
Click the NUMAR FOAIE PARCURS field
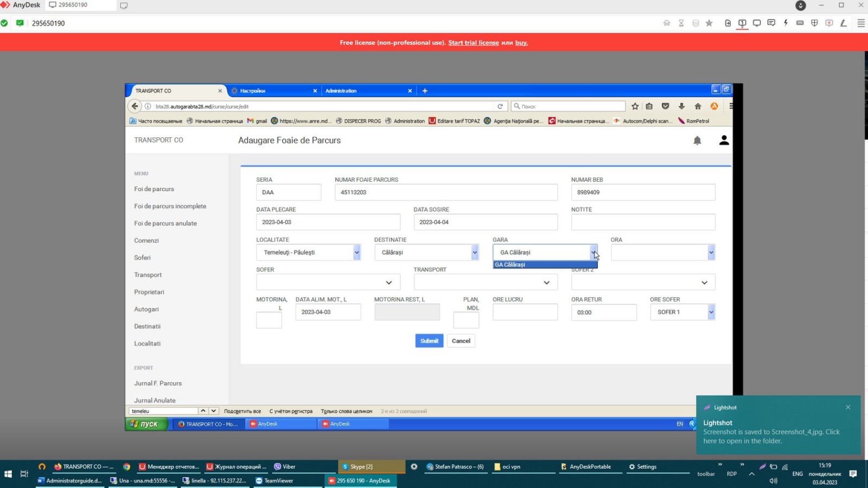click(x=446, y=192)
